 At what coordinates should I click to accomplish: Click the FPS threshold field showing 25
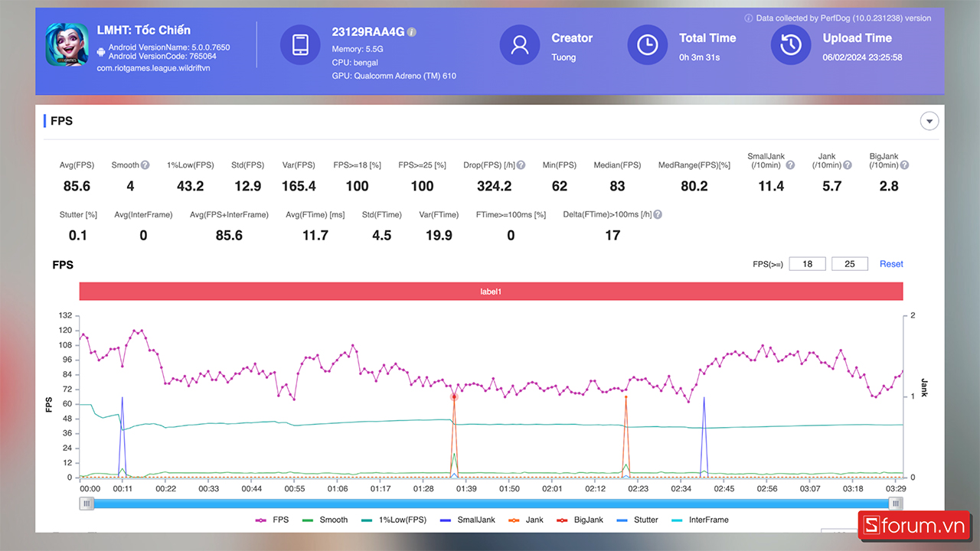click(x=849, y=264)
